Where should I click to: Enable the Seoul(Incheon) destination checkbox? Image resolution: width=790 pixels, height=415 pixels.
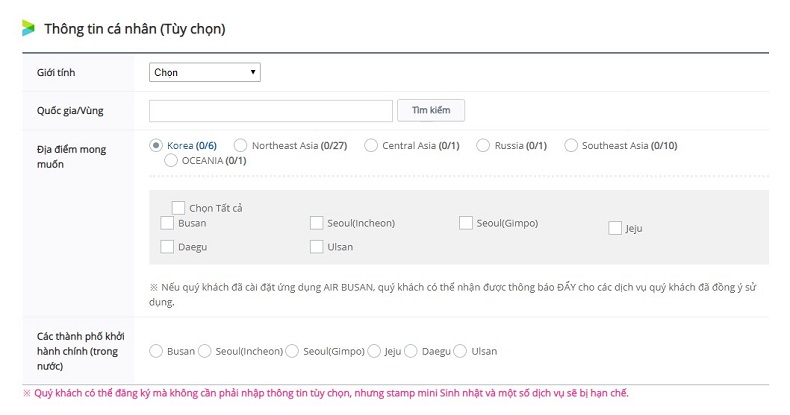point(317,223)
